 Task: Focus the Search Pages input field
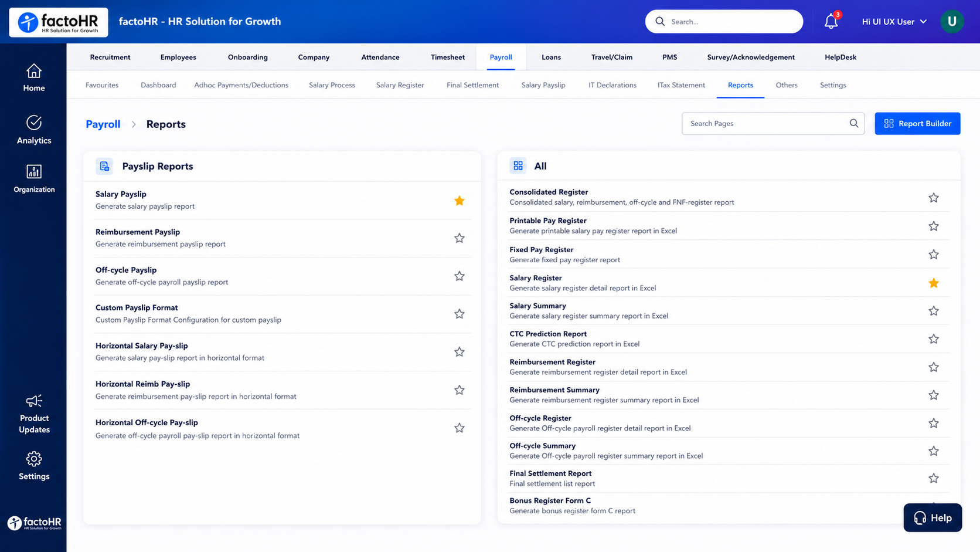[x=773, y=123]
